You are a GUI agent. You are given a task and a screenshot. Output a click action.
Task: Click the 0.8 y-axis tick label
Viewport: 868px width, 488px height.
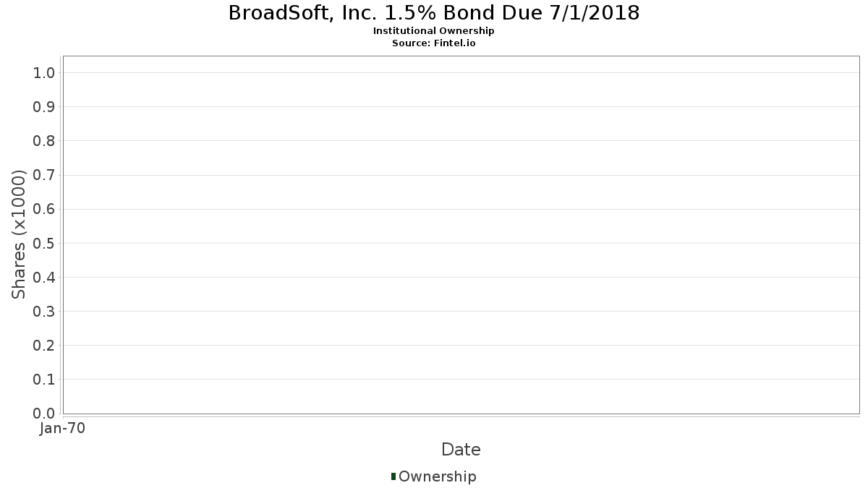[x=44, y=141]
